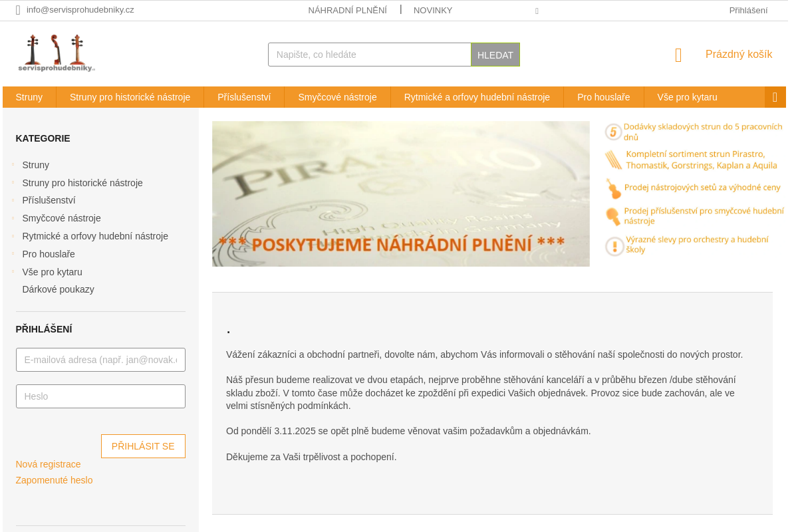Click Přihlášení in the top right
The image size is (798, 532).
pyautogui.click(x=748, y=11)
